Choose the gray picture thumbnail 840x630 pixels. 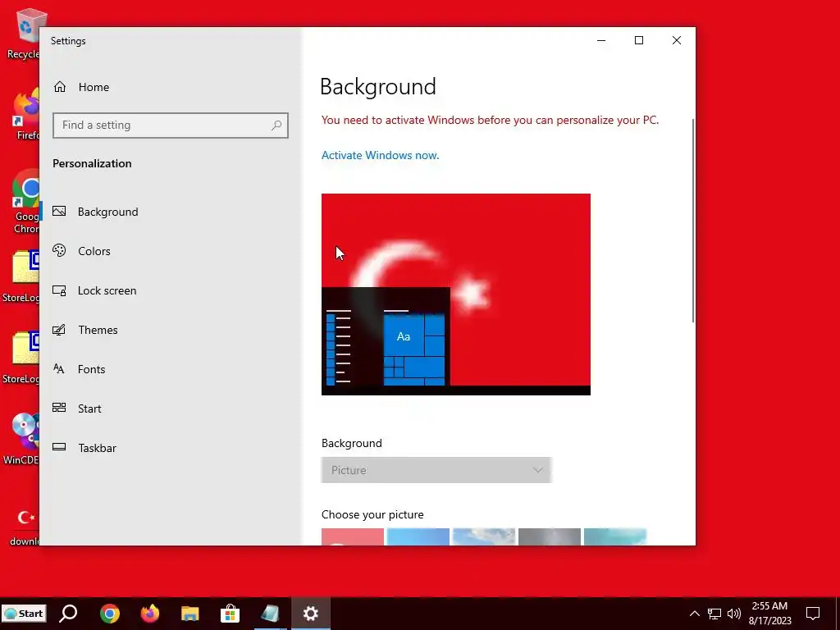tap(549, 536)
